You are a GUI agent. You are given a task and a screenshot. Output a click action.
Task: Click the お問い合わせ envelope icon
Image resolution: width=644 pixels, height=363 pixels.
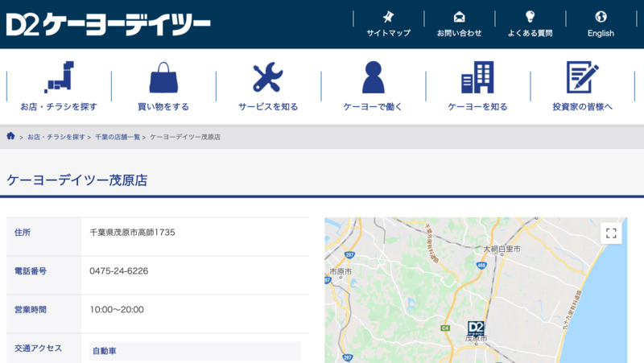coord(459,17)
